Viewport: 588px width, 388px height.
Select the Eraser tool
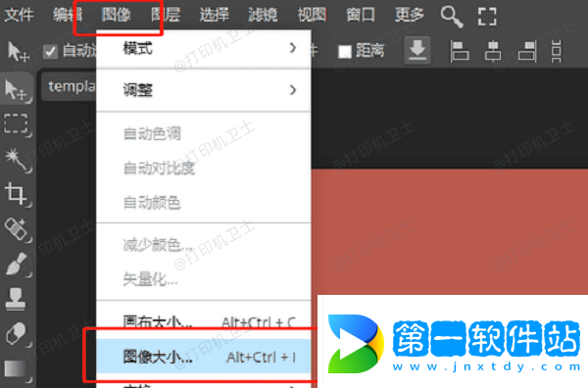pyautogui.click(x=17, y=334)
